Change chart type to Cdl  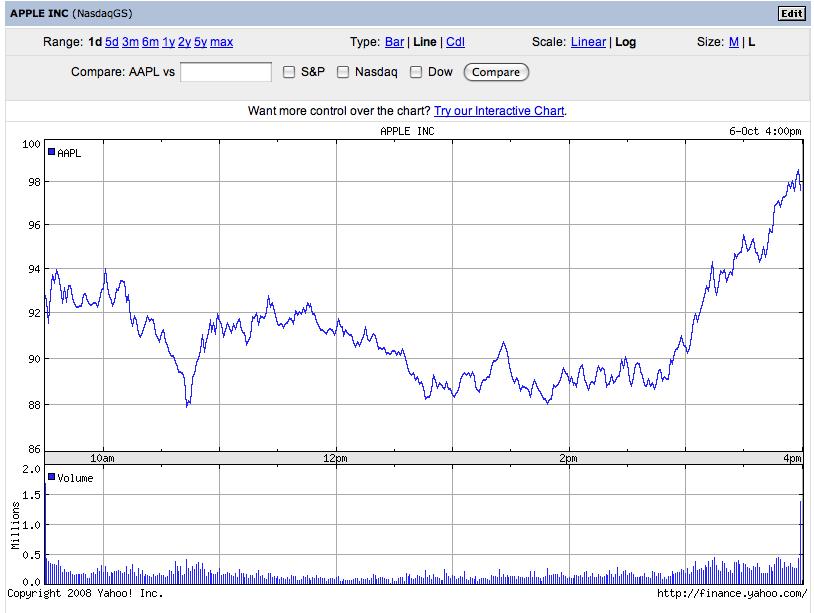pyautogui.click(x=455, y=42)
